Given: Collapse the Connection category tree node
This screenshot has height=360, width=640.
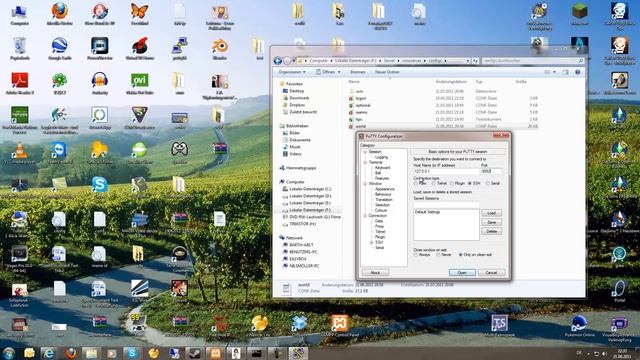Looking at the screenshot, I should point(365,216).
